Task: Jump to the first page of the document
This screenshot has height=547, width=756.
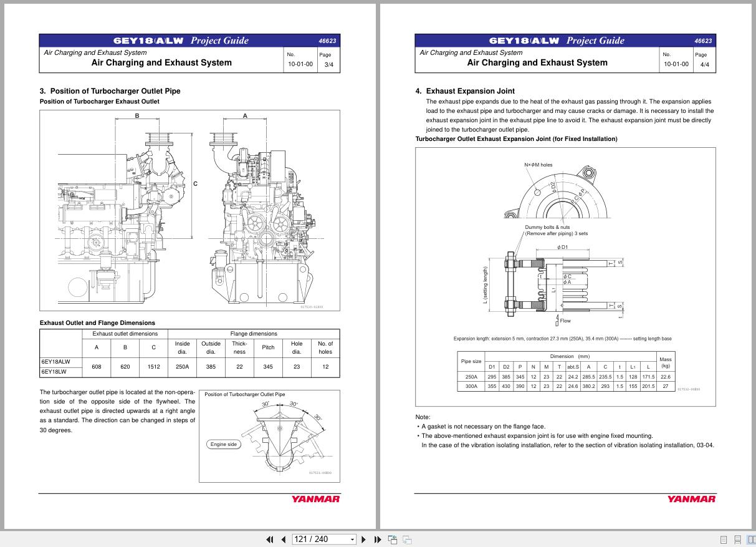Action: (x=270, y=539)
